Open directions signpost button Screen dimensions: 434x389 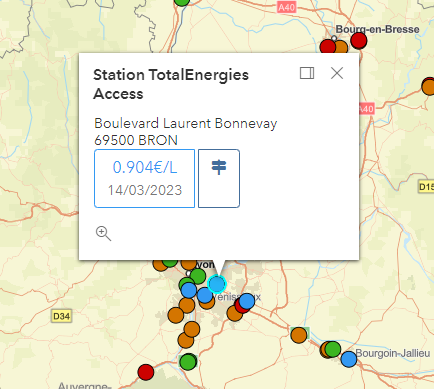point(219,178)
